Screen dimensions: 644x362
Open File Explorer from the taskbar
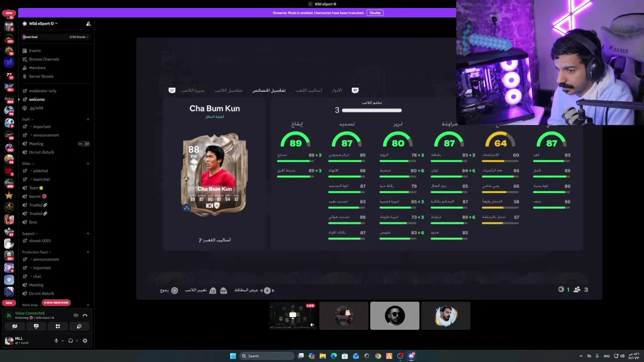[323, 356]
